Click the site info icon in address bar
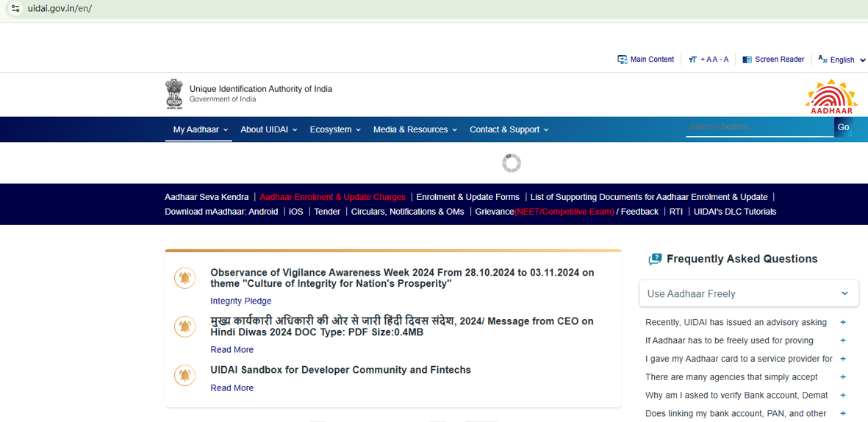This screenshot has height=422, width=868. pos(15,8)
